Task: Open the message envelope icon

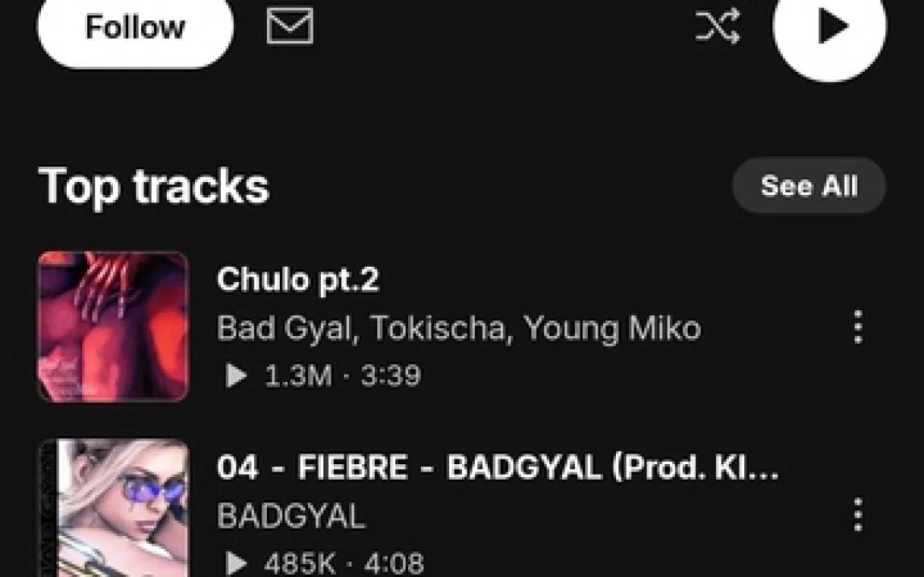Action: pyautogui.click(x=290, y=27)
